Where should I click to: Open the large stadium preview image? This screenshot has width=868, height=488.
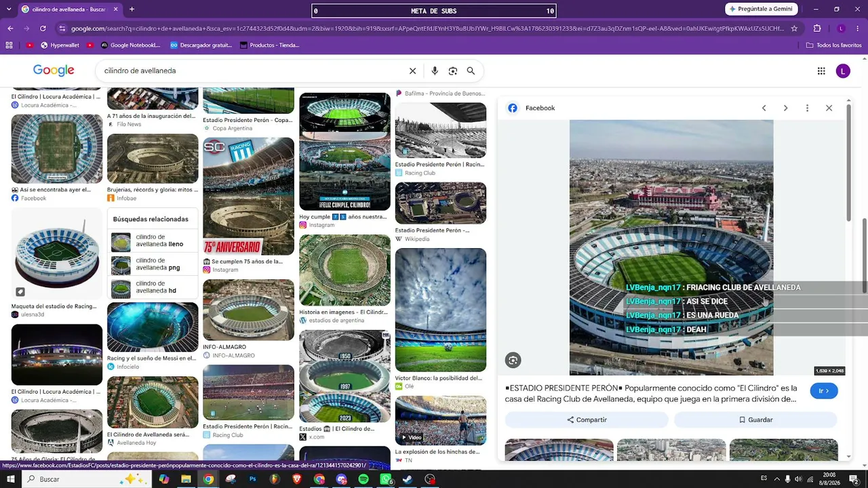pos(671,247)
